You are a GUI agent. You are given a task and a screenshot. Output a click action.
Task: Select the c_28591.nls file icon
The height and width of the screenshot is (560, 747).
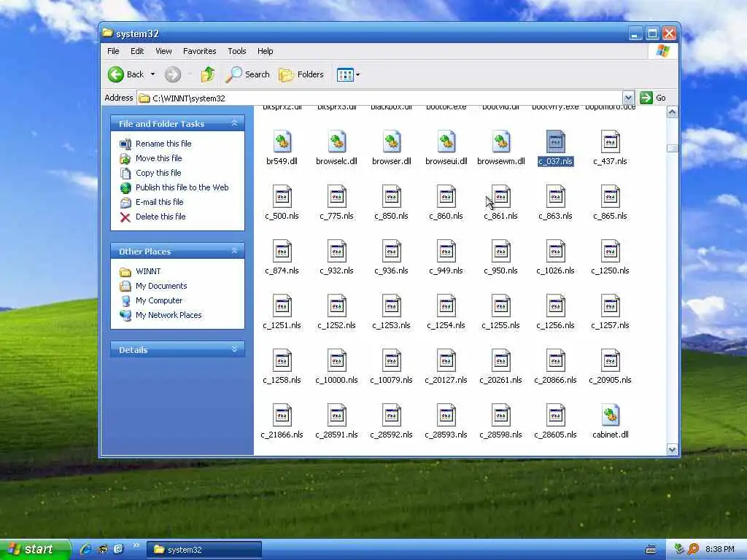pyautogui.click(x=337, y=415)
